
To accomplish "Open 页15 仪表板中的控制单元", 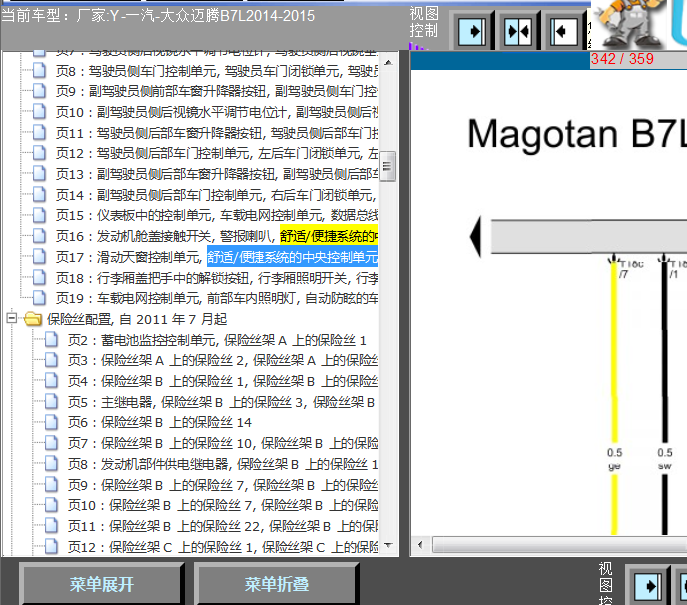I will (217, 216).
